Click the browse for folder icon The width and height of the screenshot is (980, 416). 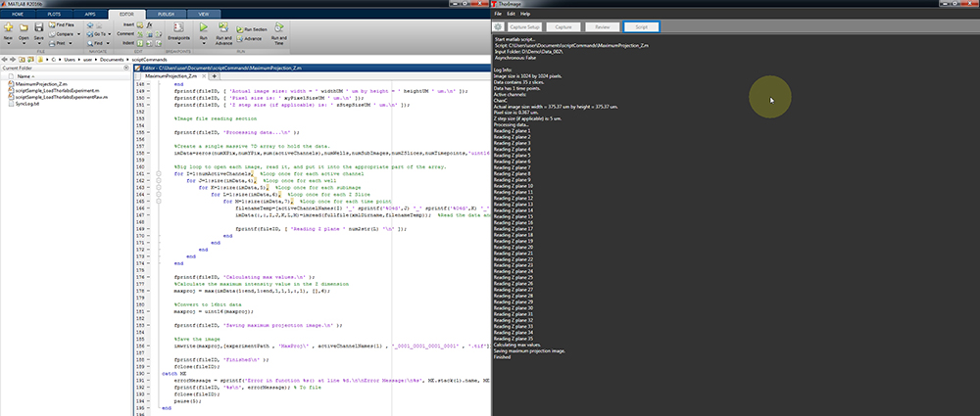(x=29, y=60)
